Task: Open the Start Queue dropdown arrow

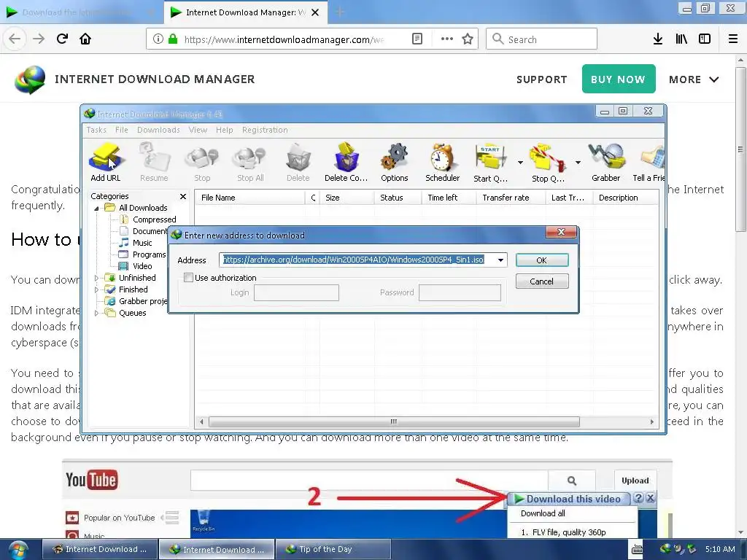Action: pos(520,163)
